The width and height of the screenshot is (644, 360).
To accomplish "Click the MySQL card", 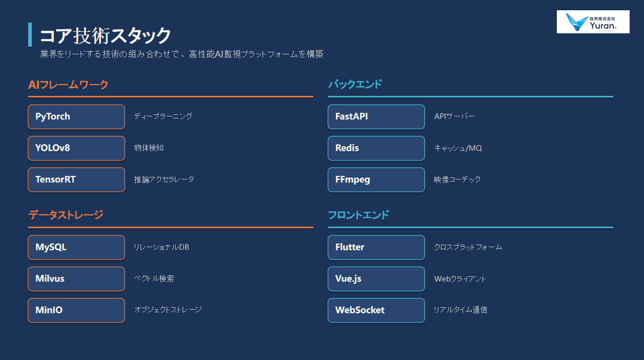I will click(76, 247).
